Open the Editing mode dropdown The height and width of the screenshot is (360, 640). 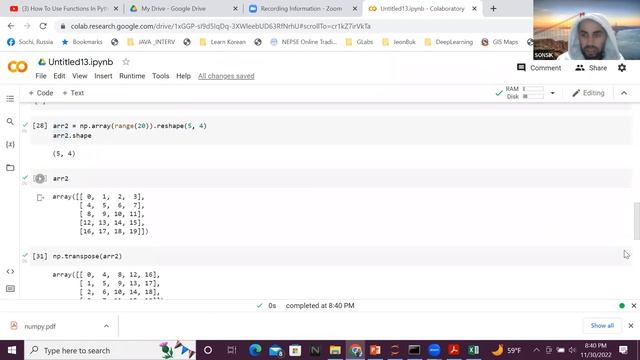[x=588, y=93]
